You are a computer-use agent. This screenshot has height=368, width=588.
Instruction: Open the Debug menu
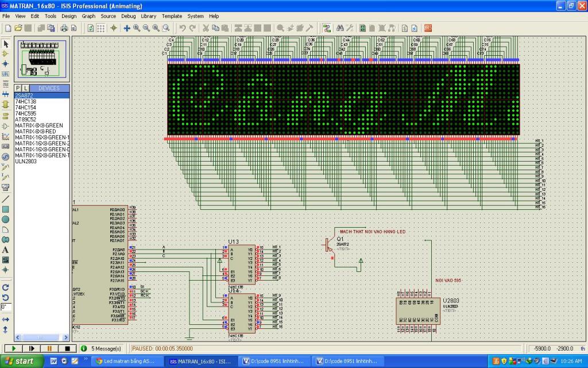pyautogui.click(x=129, y=16)
